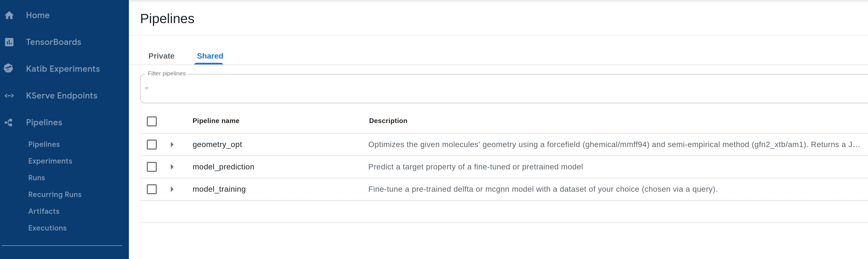This screenshot has height=259, width=868.
Task: Expand the geometry_opt pipeline versions
Action: point(172,145)
